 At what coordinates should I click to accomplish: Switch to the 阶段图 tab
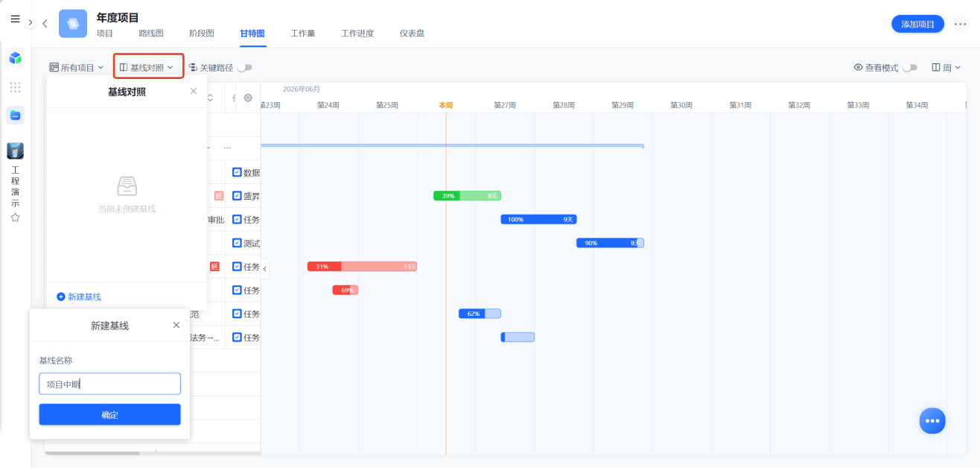tap(202, 34)
